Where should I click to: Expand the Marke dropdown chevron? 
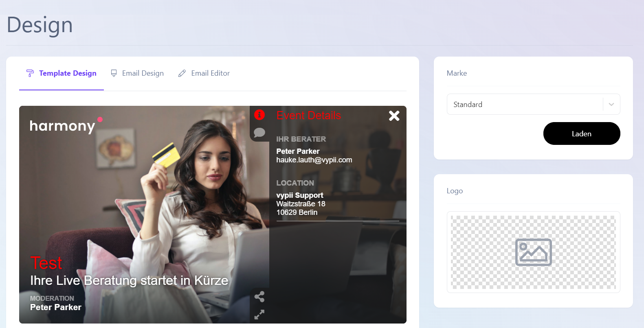tap(611, 105)
